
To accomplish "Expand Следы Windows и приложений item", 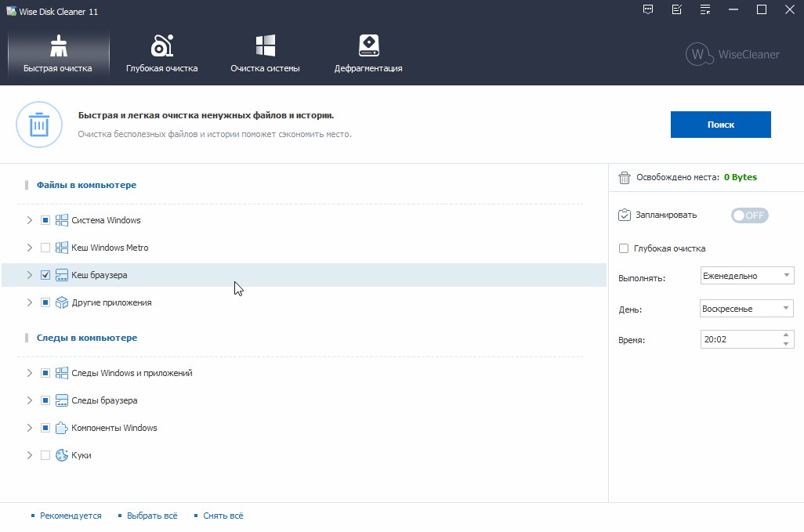I will click(29, 373).
